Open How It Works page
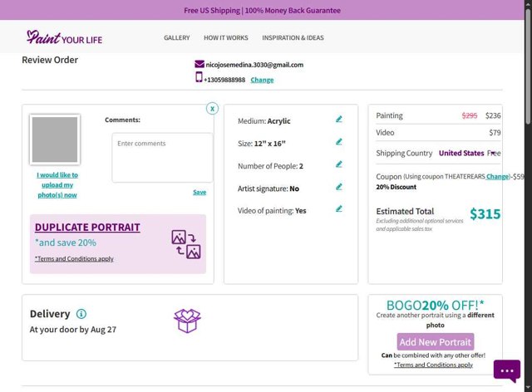532x392 pixels. pyautogui.click(x=225, y=37)
